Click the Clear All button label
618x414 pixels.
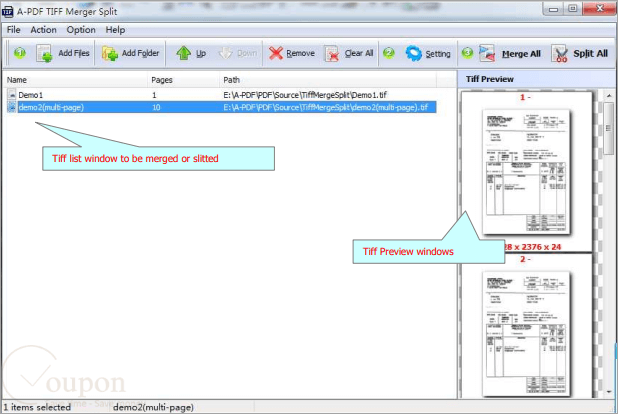(359, 53)
